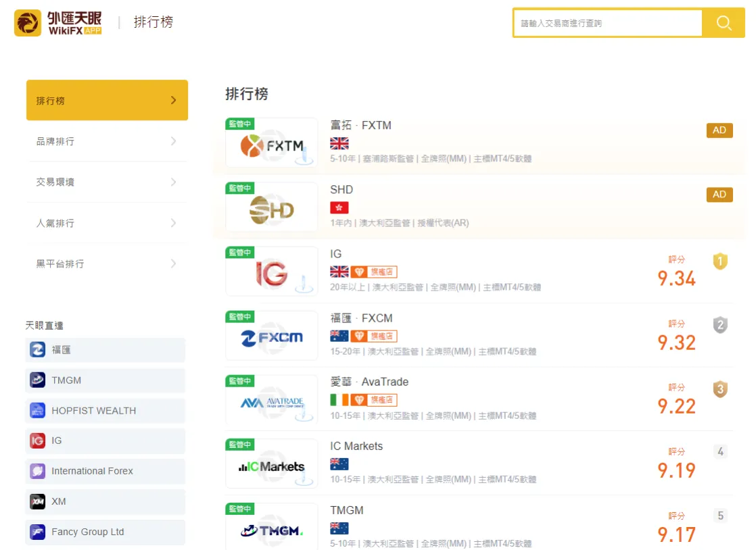Open 交易環境 in the sidebar
Image resolution: width=756 pixels, height=550 pixels.
click(107, 182)
